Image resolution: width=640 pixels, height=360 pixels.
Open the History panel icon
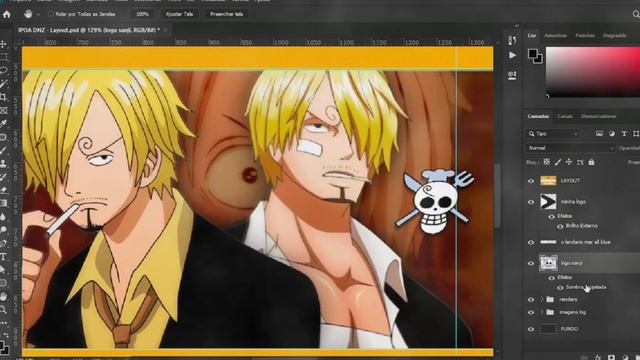click(512, 40)
